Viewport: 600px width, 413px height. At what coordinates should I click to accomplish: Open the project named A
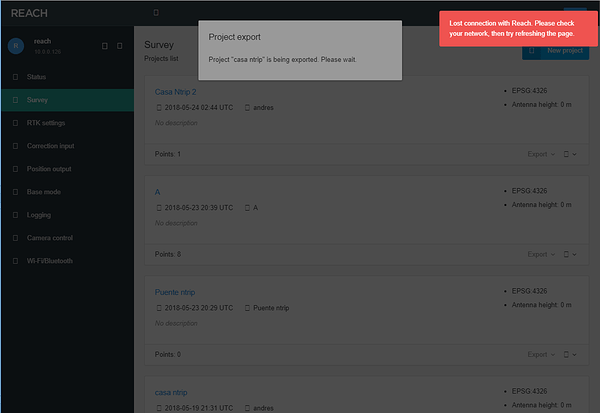click(157, 192)
